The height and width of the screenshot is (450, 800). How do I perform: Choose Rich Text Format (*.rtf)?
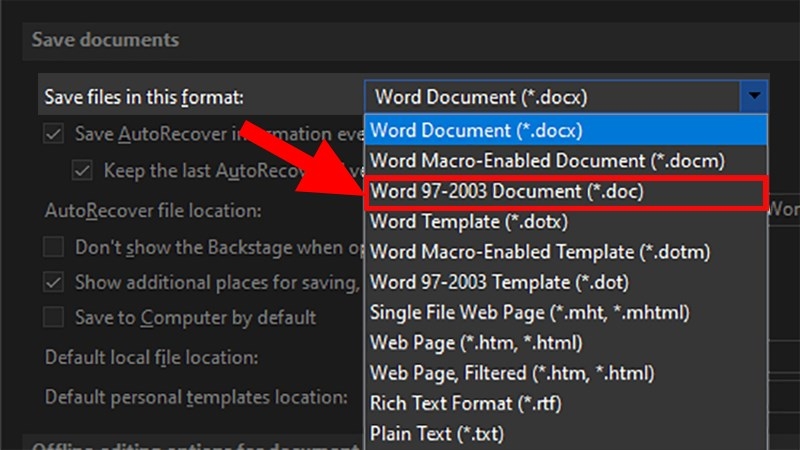[566, 403]
